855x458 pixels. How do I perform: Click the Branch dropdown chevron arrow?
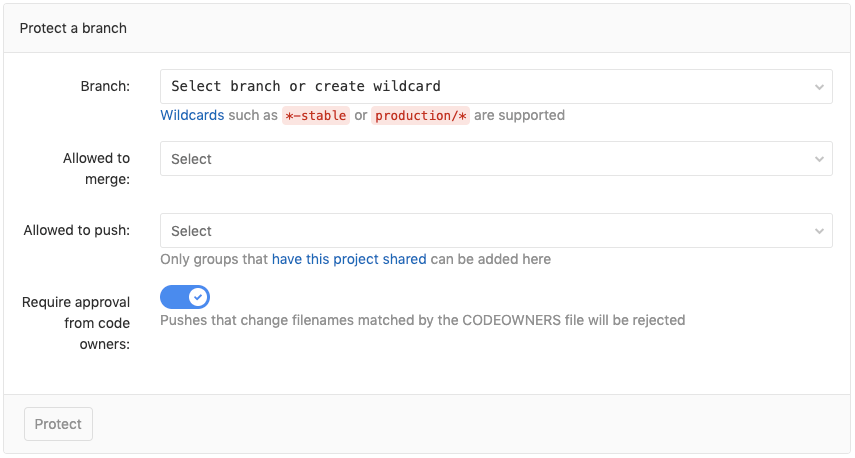[x=819, y=87]
